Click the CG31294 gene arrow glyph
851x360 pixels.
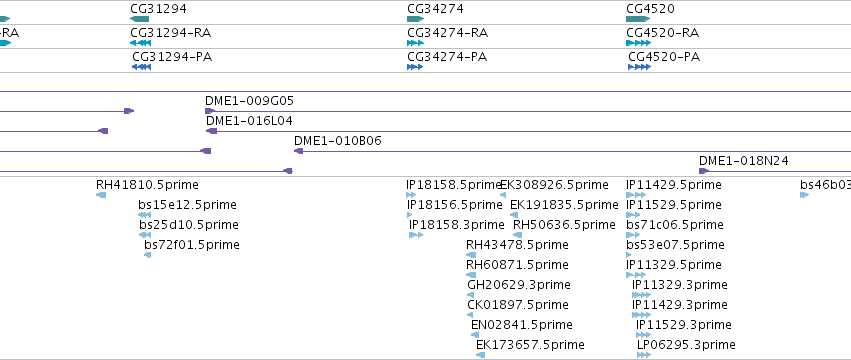point(139,19)
